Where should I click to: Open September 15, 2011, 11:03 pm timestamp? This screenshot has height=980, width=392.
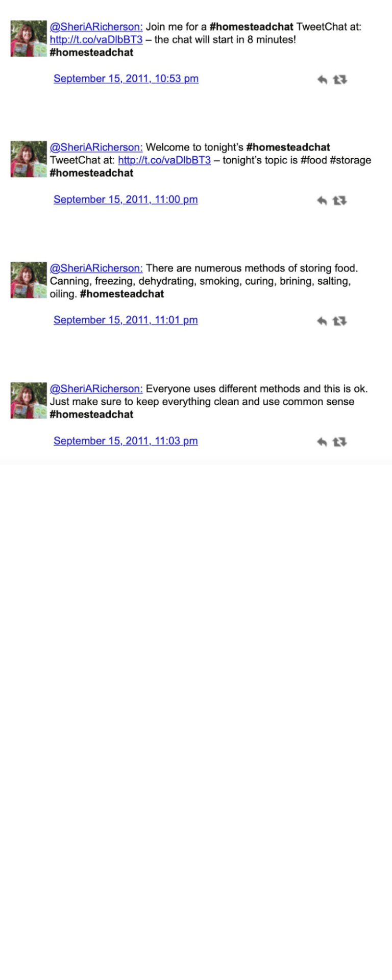126,441
